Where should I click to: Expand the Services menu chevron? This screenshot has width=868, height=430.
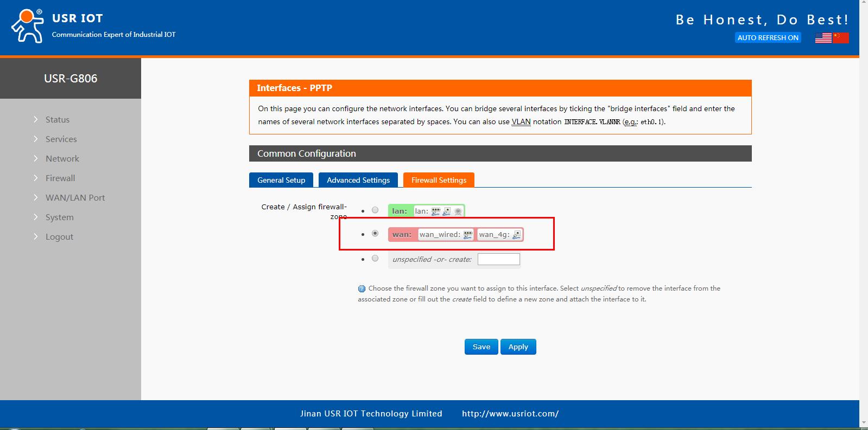pyautogui.click(x=36, y=139)
